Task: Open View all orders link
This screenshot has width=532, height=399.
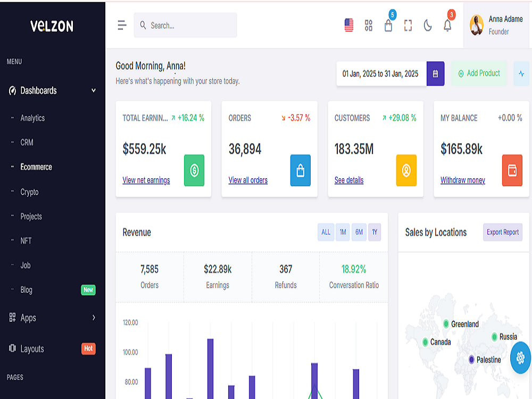Action: pyautogui.click(x=248, y=180)
